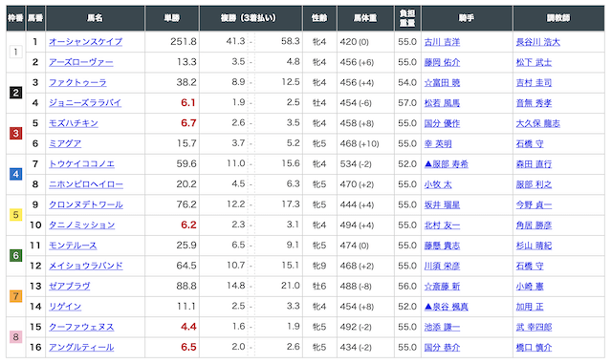Open jockey 川須 栄彦
The height and width of the screenshot is (364, 612).
click(442, 266)
